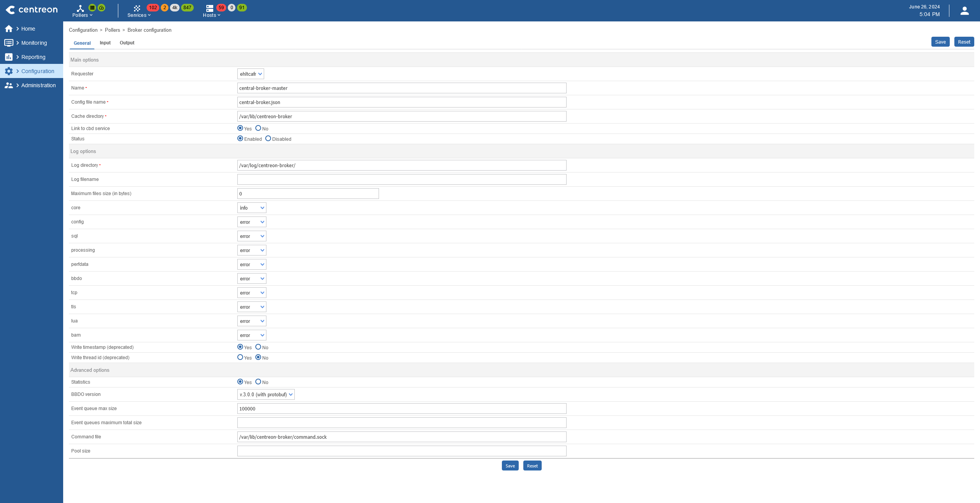Open the Services status icon
The image size is (980, 503).
pos(137,8)
